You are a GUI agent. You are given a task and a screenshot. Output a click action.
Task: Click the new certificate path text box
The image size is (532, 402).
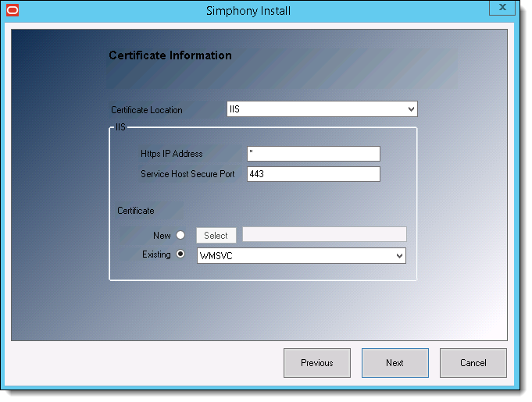[x=324, y=234]
